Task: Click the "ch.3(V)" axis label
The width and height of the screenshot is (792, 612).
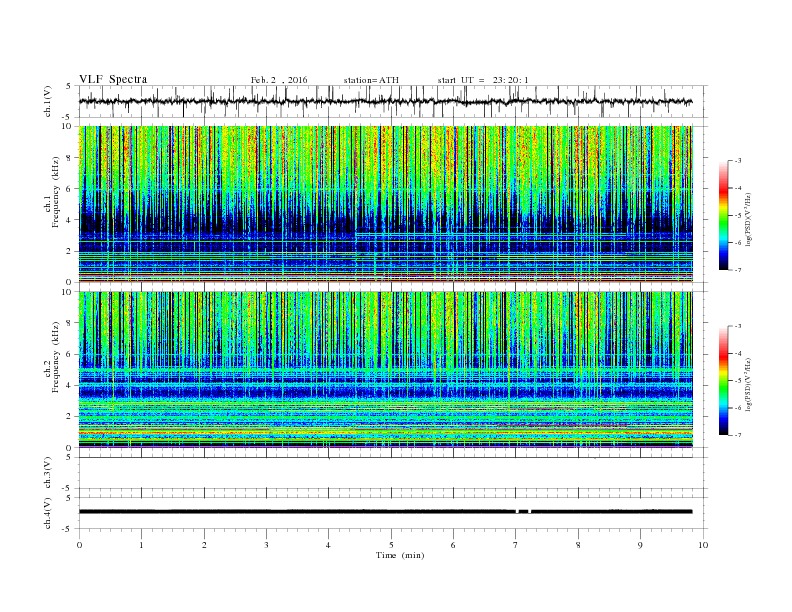Action: [x=49, y=473]
